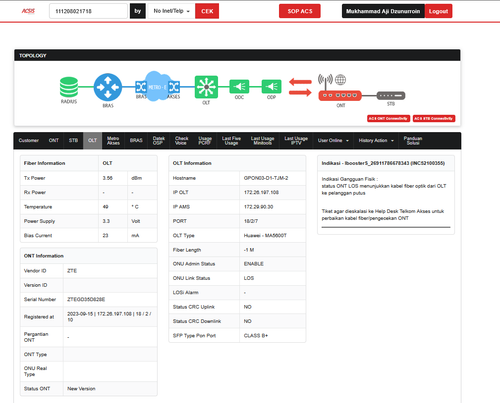This screenshot has width=500, height=403.
Task: Click the IP AMS value 172.29.90.30
Action: pyautogui.click(x=258, y=207)
